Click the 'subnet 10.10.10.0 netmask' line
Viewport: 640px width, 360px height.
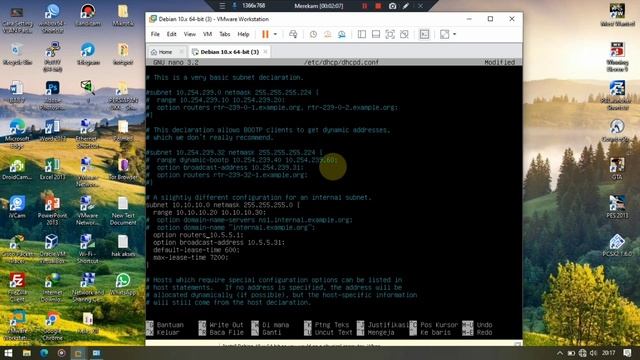(223, 205)
